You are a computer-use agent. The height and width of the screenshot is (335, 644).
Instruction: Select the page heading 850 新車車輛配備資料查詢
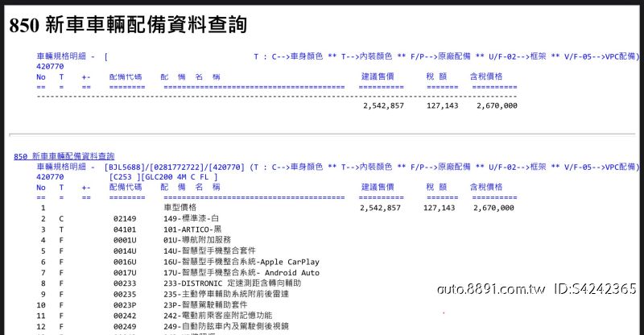pyautogui.click(x=128, y=25)
